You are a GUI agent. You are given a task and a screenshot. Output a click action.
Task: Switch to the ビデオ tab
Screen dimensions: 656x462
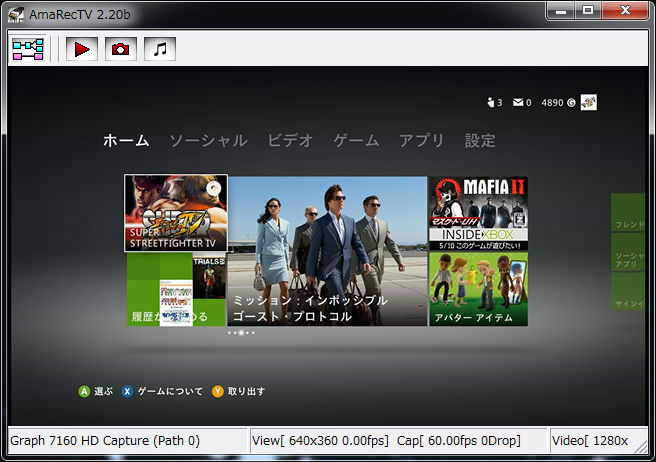tap(290, 140)
